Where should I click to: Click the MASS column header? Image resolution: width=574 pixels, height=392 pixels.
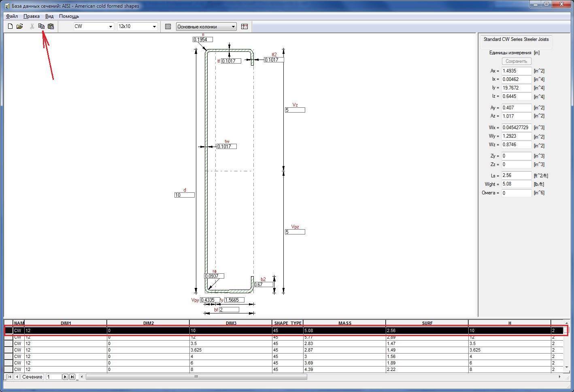point(344,323)
